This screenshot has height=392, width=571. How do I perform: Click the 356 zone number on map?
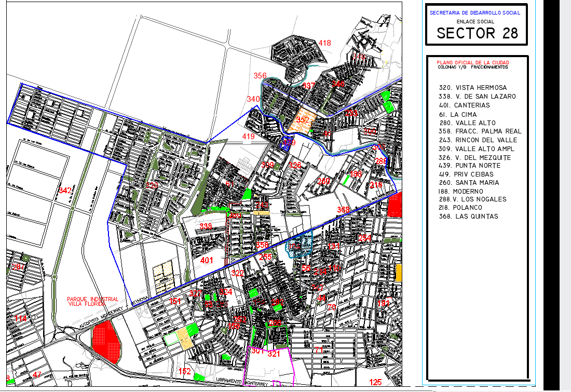click(260, 76)
